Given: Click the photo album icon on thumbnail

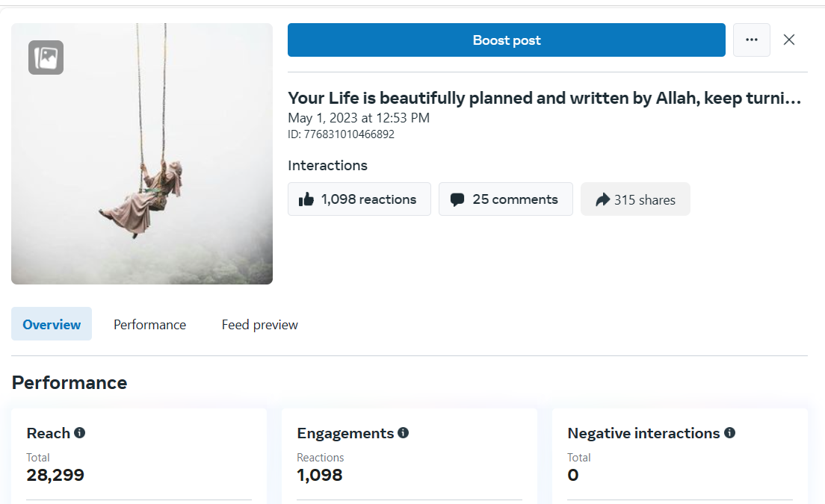Looking at the screenshot, I should coord(46,57).
